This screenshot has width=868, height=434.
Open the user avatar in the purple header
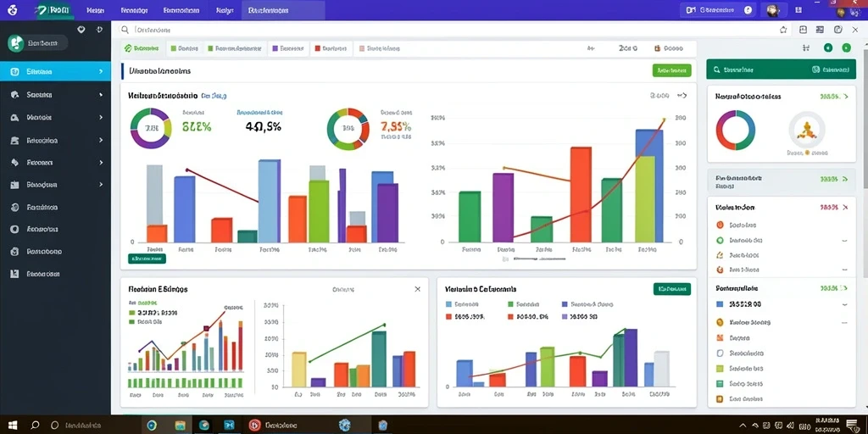(x=773, y=10)
